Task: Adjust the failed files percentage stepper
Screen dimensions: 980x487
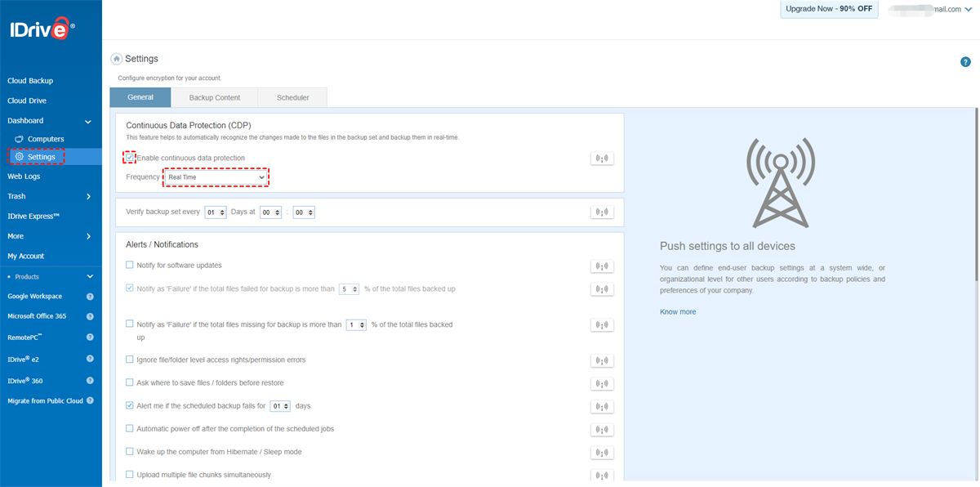Action: coord(349,288)
